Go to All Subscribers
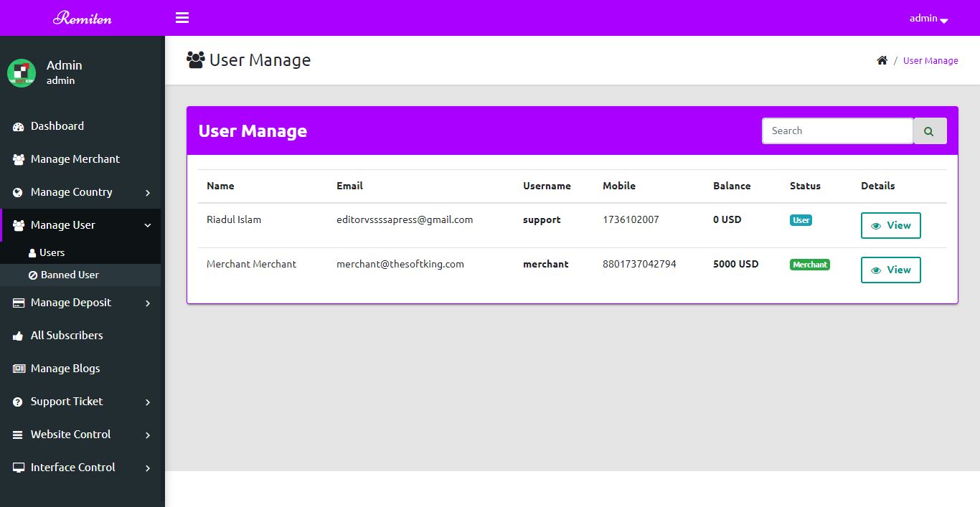Image resolution: width=980 pixels, height=507 pixels. point(67,336)
